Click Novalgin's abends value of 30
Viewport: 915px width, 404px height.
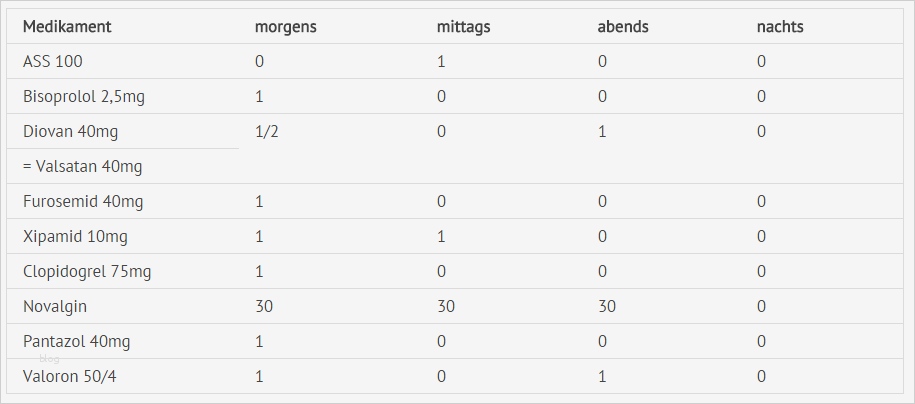tap(607, 307)
